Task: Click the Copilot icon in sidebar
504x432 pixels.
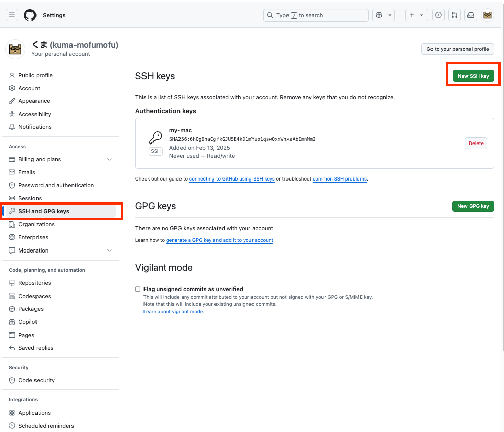Action: pos(12,322)
